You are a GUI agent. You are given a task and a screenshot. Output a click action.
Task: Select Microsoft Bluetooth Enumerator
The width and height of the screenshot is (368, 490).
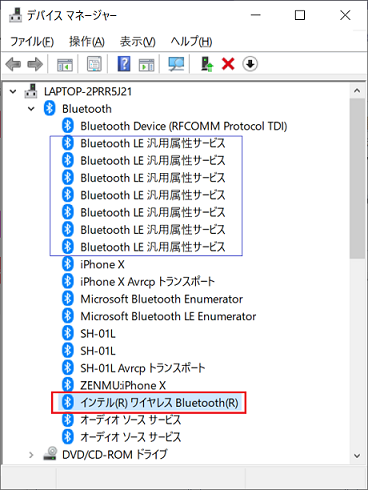(161, 299)
